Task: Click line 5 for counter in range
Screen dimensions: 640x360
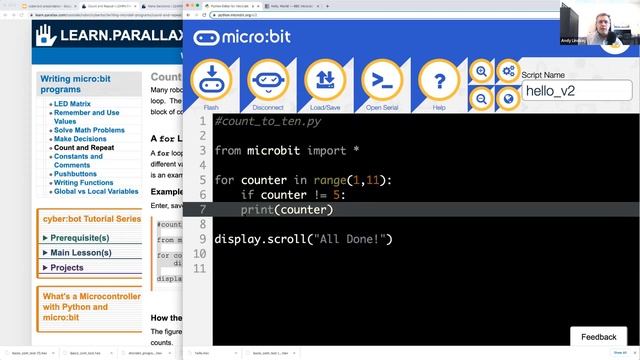Action: 303,180
